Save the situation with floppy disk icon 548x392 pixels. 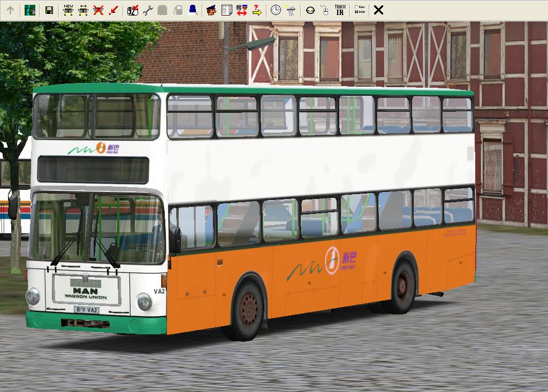49,10
